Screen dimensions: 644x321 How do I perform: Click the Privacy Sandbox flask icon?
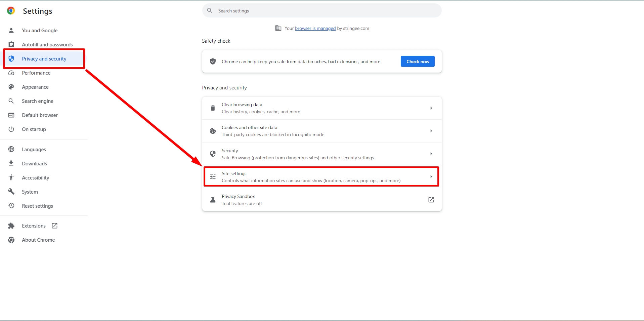coord(213,200)
